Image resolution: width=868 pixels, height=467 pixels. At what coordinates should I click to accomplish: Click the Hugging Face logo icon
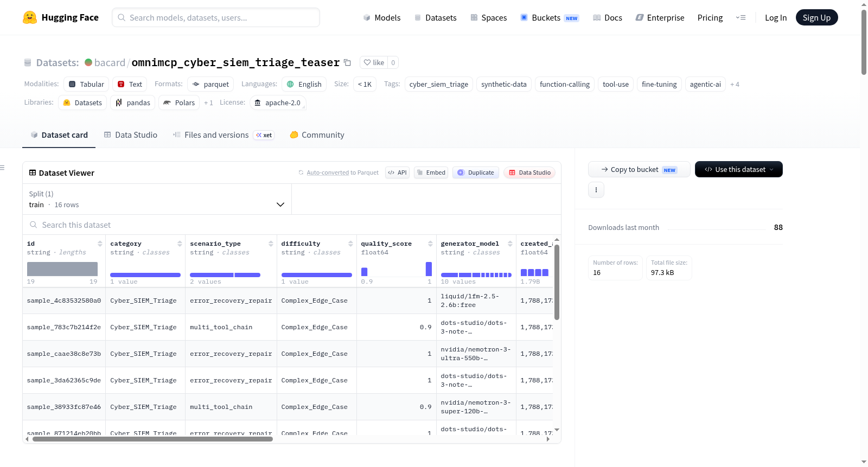(30, 17)
